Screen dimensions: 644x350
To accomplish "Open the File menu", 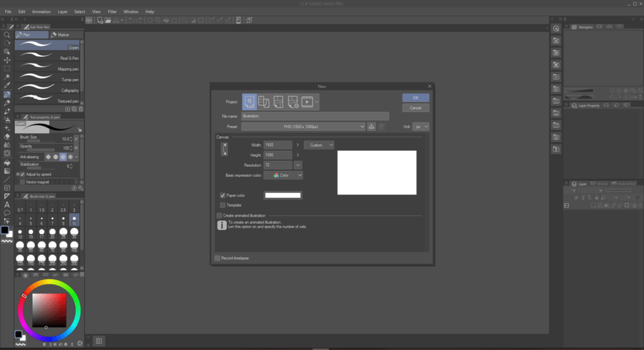I will [8, 11].
